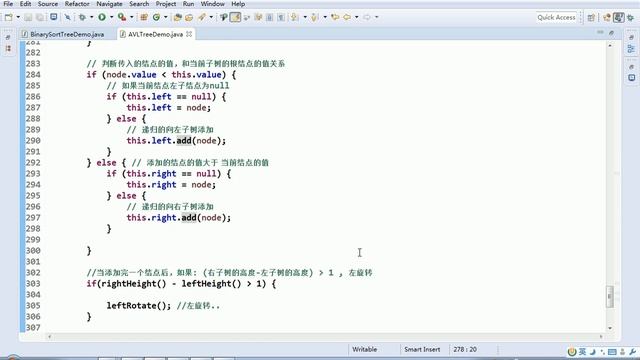Open the Next Annotation dropdown arrow

[x=305, y=17]
